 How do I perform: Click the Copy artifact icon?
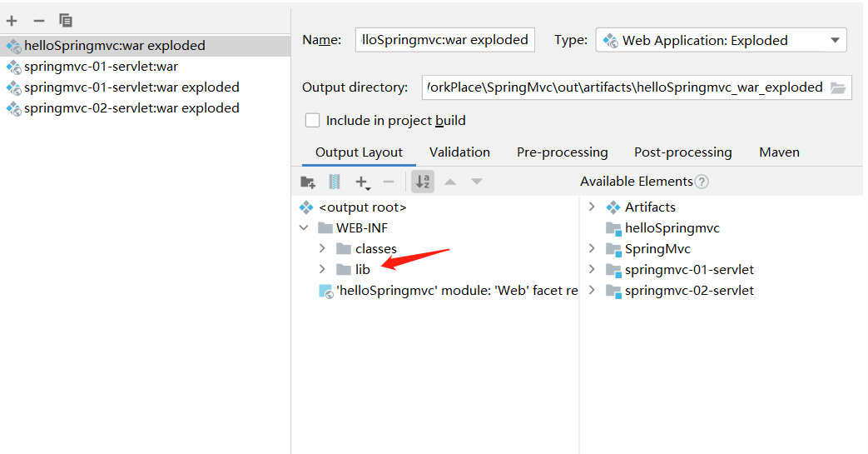coord(66,20)
